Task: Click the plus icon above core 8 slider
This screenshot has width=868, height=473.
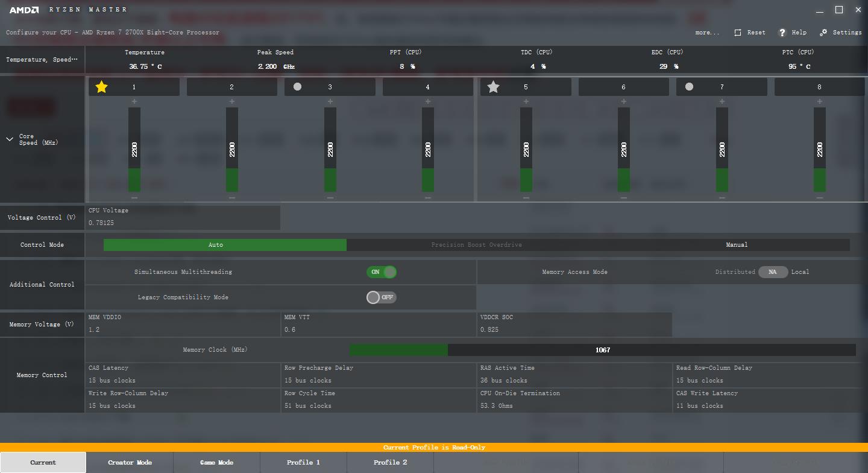Action: 820,101
